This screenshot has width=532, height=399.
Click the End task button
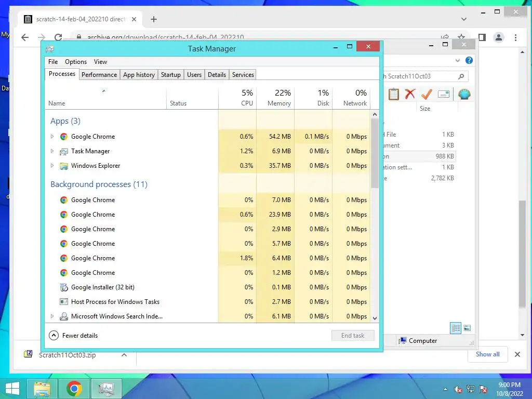click(x=353, y=336)
